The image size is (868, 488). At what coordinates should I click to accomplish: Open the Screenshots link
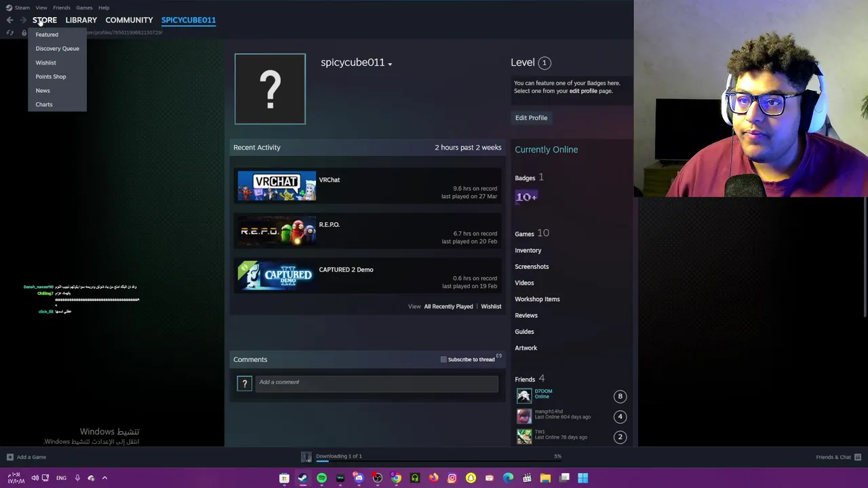[x=532, y=266]
